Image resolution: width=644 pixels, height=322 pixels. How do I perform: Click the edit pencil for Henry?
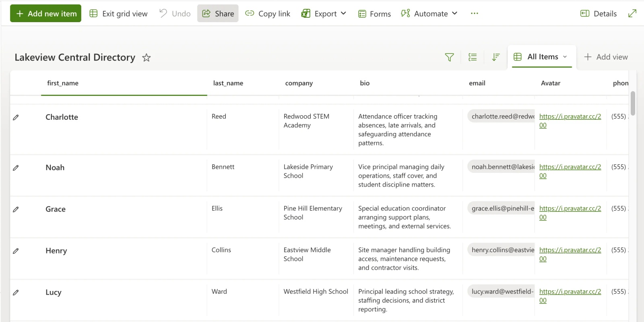point(16,251)
